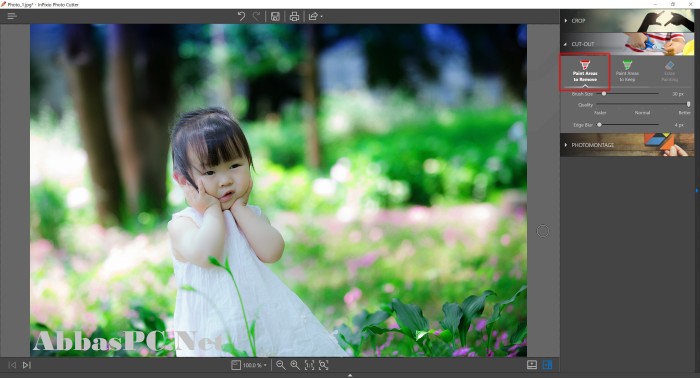Select the Erase Painting tool

point(669,71)
